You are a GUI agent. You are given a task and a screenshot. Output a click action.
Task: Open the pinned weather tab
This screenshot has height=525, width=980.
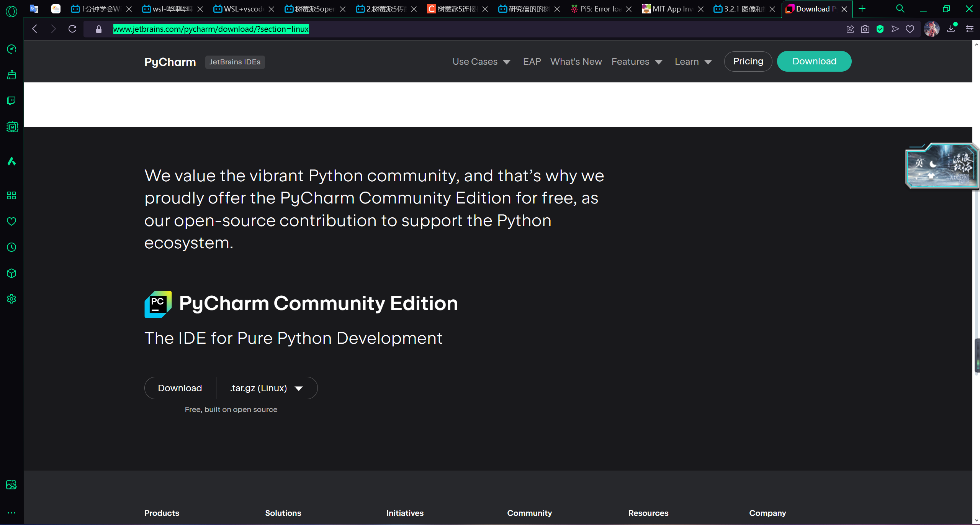tap(56, 9)
